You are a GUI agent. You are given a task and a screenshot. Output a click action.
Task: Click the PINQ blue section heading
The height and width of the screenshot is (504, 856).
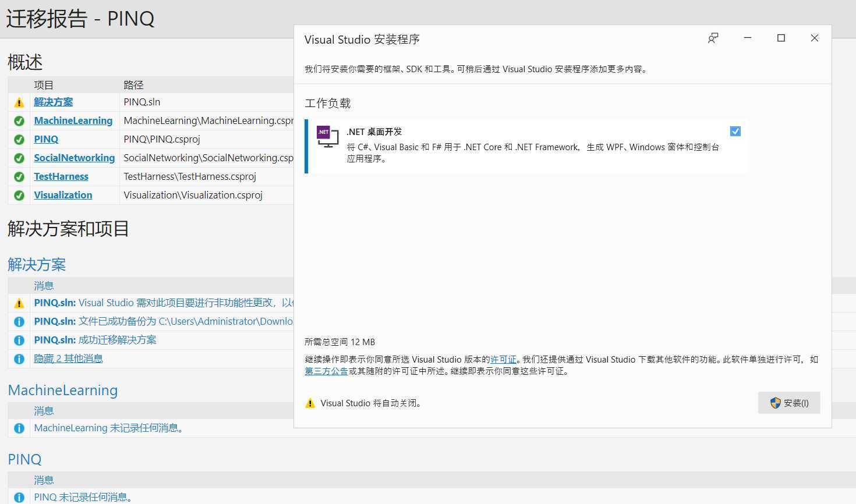(x=24, y=459)
